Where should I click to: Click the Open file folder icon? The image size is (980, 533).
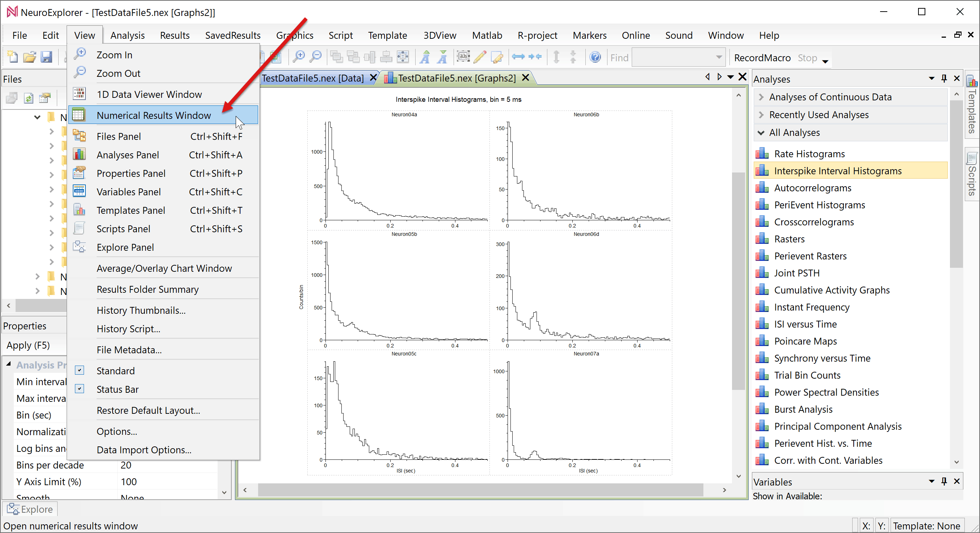click(x=29, y=57)
